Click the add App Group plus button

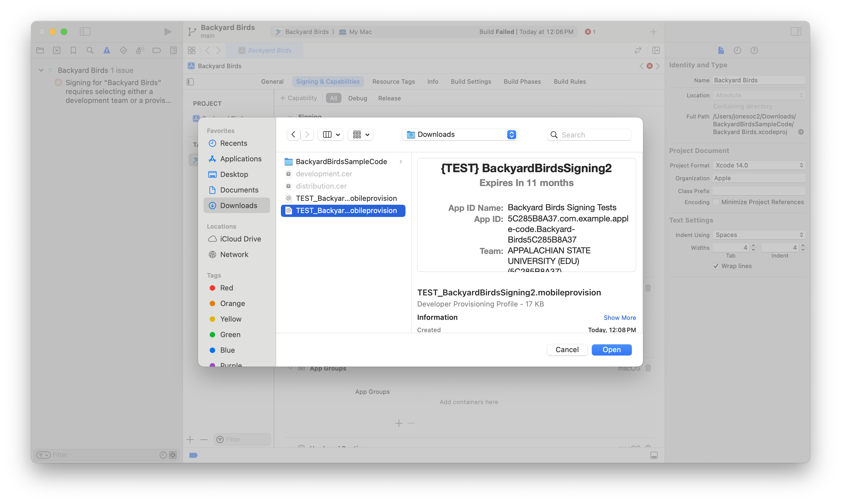tap(399, 423)
